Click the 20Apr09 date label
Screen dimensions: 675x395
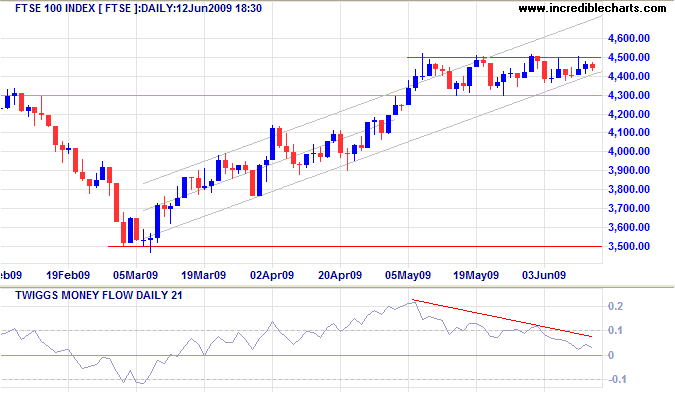[x=340, y=275]
